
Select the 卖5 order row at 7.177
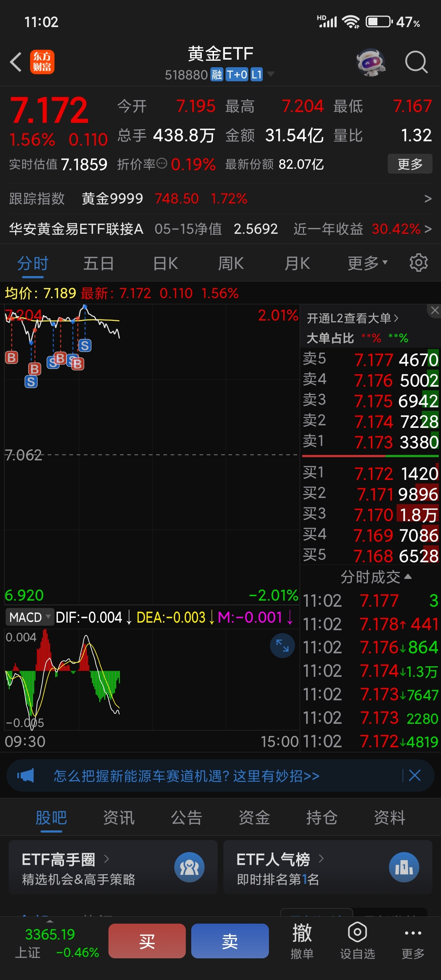(371, 360)
